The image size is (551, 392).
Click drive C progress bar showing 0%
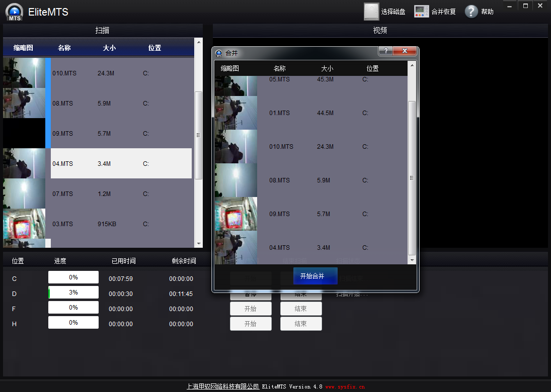pyautogui.click(x=73, y=277)
